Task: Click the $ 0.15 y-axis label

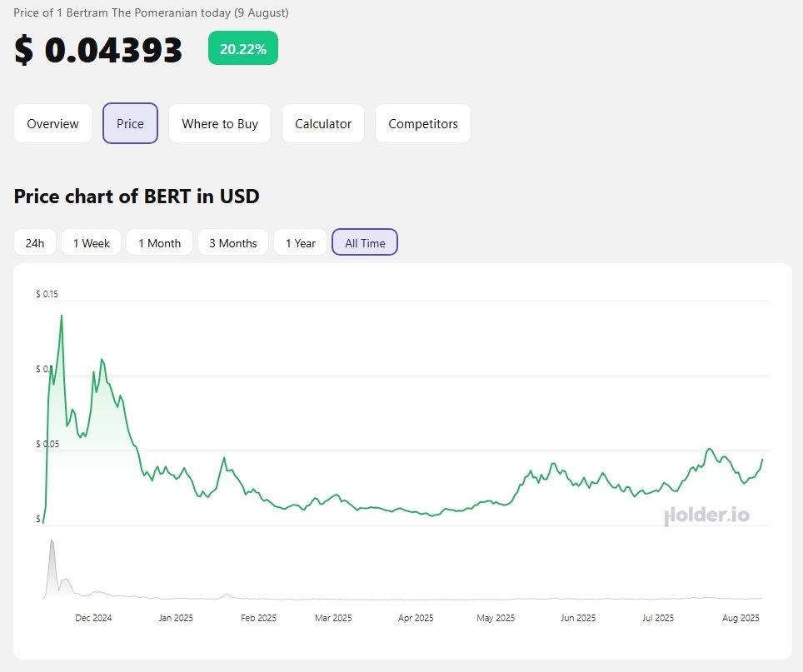Action: [x=47, y=294]
